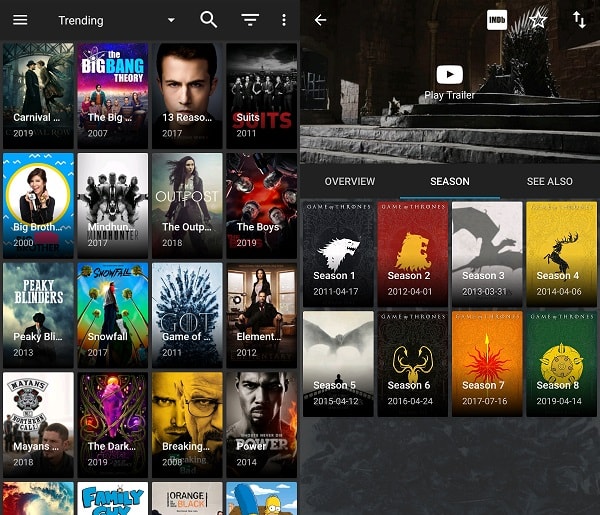The image size is (600, 515).
Task: Open Season 8 dated 2019-04-14
Action: coord(561,364)
